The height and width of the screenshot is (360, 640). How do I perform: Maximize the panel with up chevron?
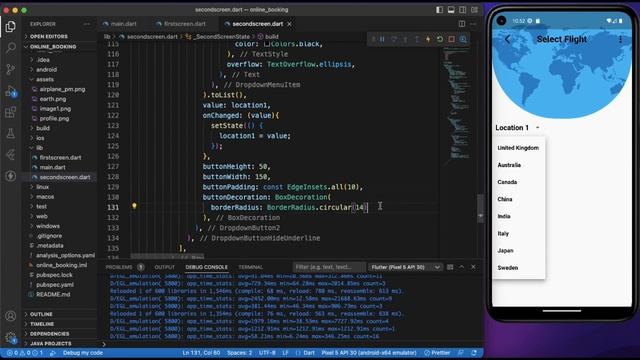(462, 267)
